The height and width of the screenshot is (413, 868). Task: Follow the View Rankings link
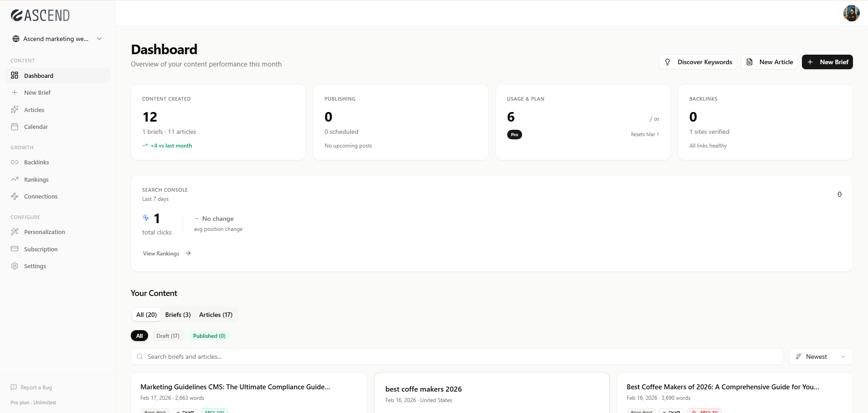click(x=167, y=254)
